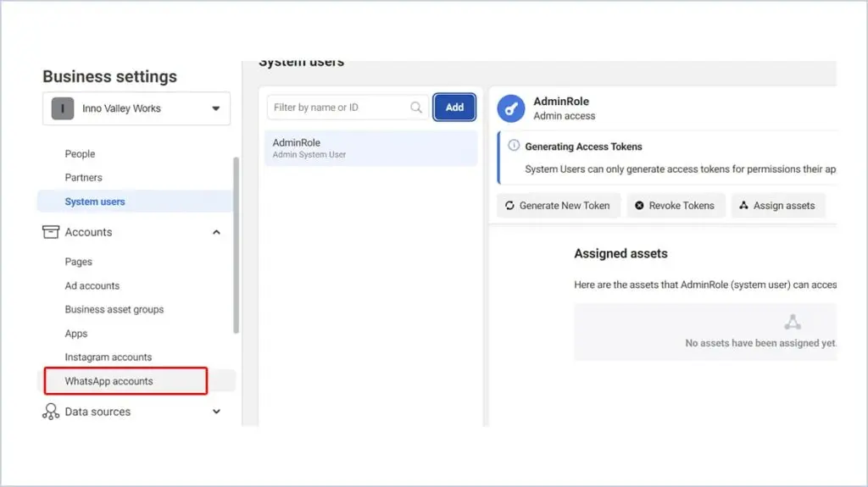Image resolution: width=868 pixels, height=487 pixels.
Task: Click the Assign assets triangle icon
Action: (x=743, y=205)
